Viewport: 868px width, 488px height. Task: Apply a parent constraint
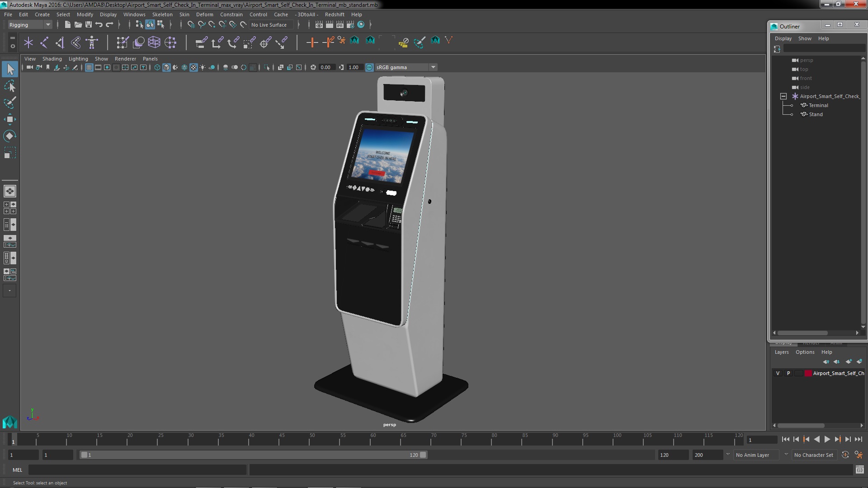coord(201,43)
